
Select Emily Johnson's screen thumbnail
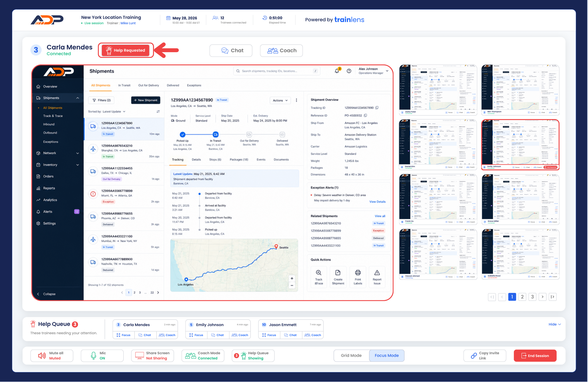pos(520,145)
